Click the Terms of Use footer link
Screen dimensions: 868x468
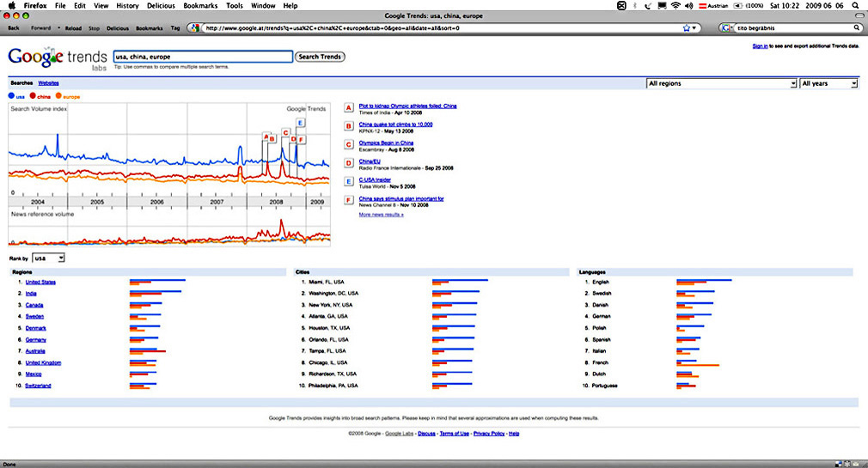coord(454,434)
